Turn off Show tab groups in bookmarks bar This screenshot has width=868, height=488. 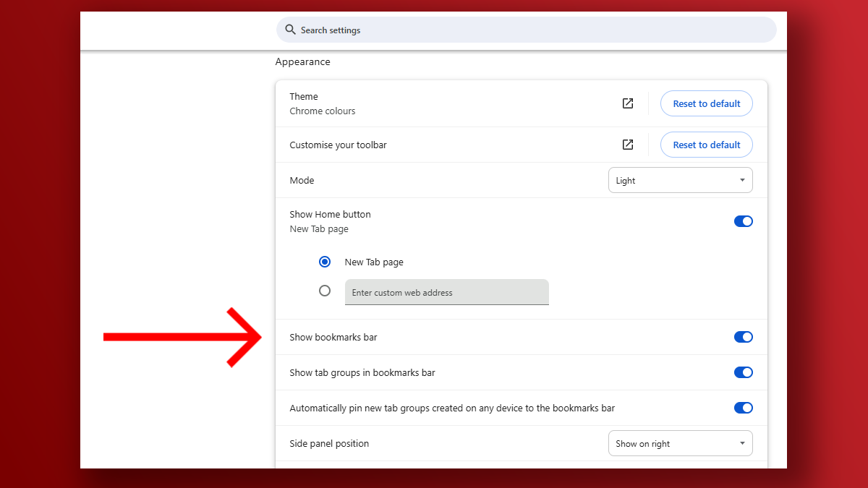744,372
